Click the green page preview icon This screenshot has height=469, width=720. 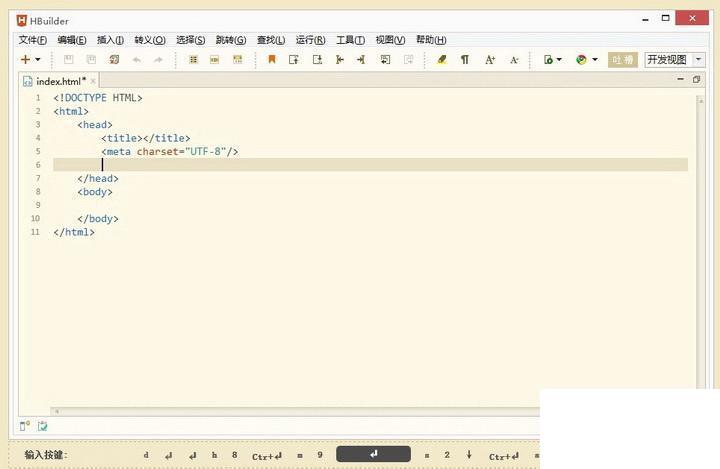coord(548,59)
